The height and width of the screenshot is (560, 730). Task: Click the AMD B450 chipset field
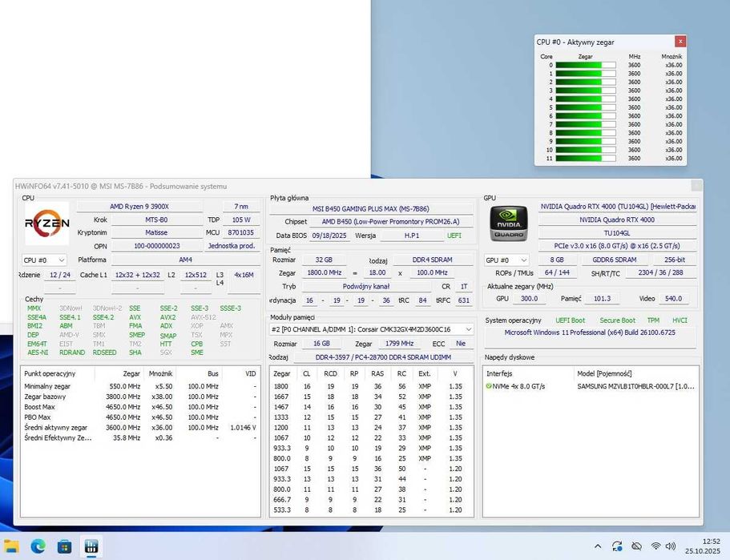(x=390, y=222)
